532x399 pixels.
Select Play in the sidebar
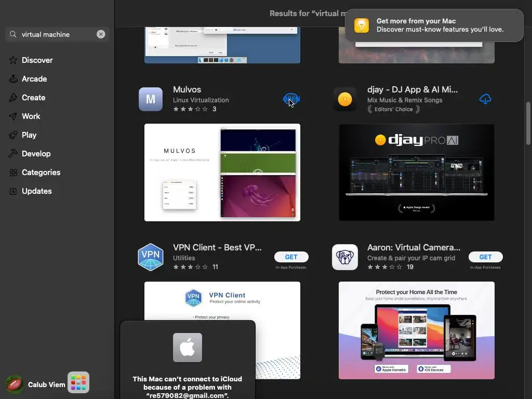coord(29,135)
